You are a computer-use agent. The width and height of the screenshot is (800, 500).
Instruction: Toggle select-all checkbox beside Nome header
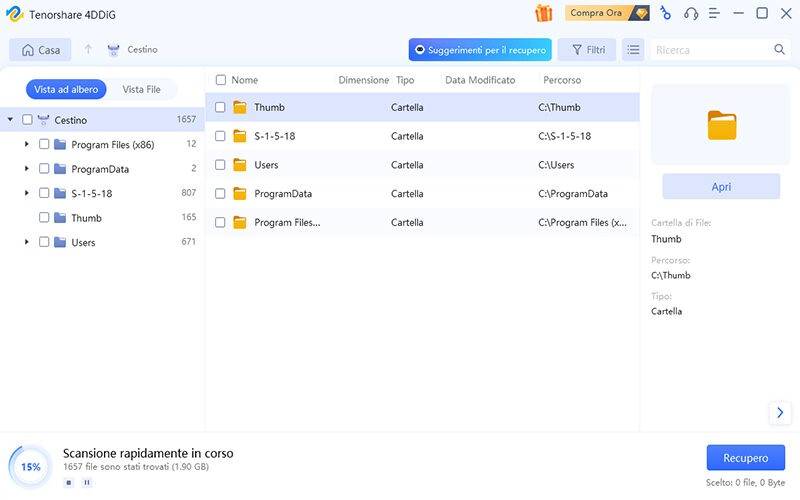coord(220,80)
